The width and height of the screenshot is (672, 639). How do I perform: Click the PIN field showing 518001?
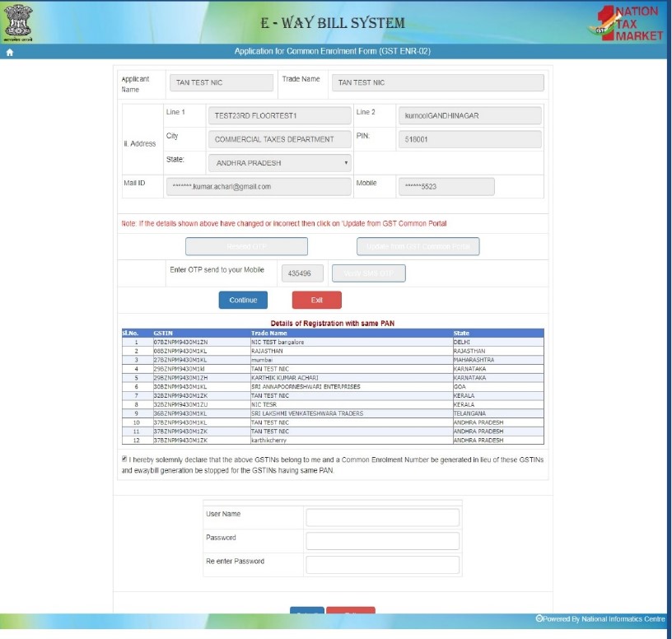469,139
